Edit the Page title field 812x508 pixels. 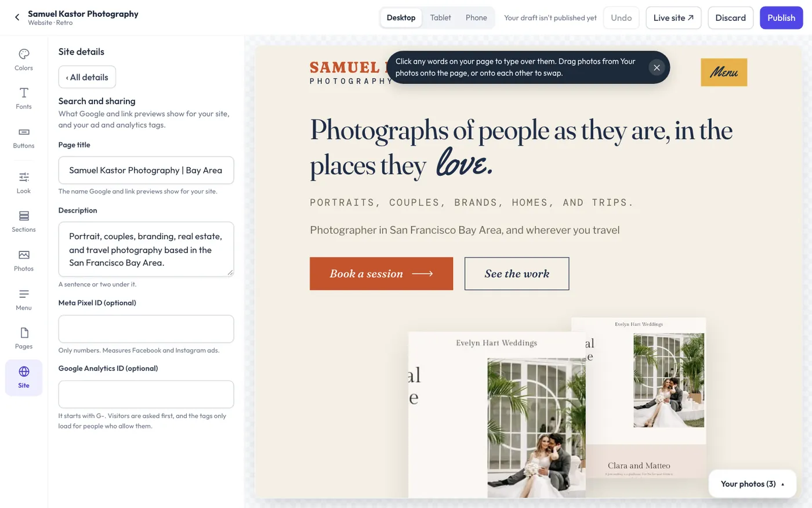tap(146, 170)
